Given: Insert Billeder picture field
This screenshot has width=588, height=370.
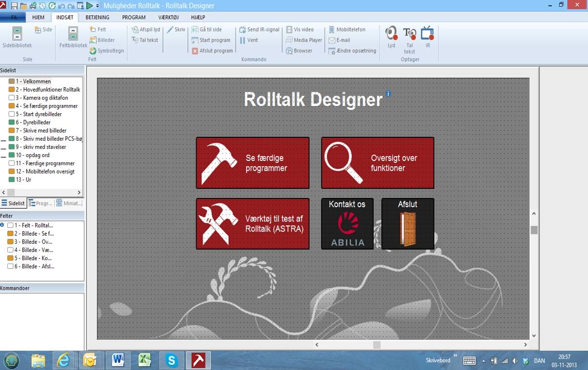Looking at the screenshot, I should pos(102,40).
